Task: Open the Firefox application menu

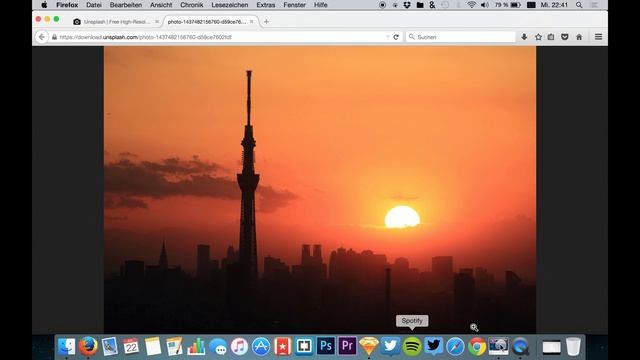Action: point(67,5)
